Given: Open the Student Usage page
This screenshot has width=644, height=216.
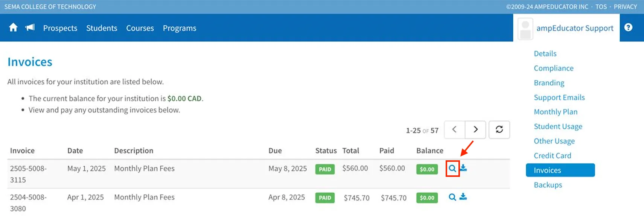Looking at the screenshot, I should click(558, 126).
